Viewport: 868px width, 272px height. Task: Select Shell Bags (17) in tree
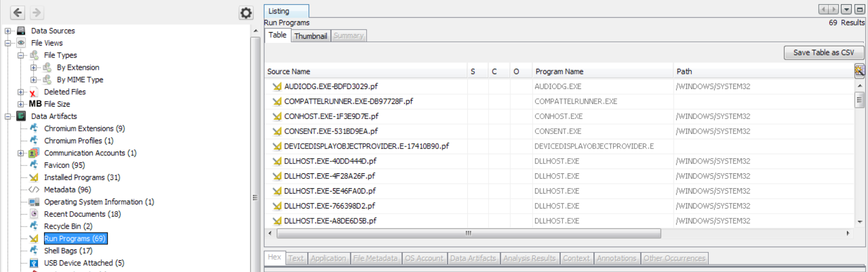tap(68, 251)
